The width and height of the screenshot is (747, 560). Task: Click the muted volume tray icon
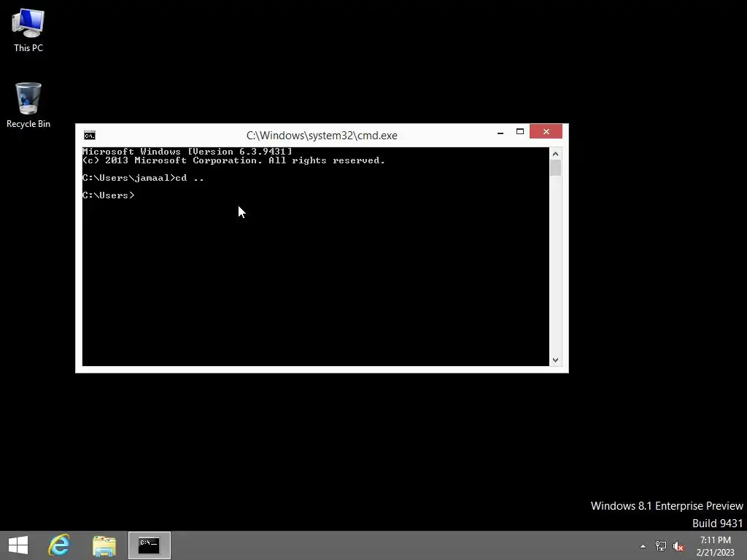pos(678,546)
